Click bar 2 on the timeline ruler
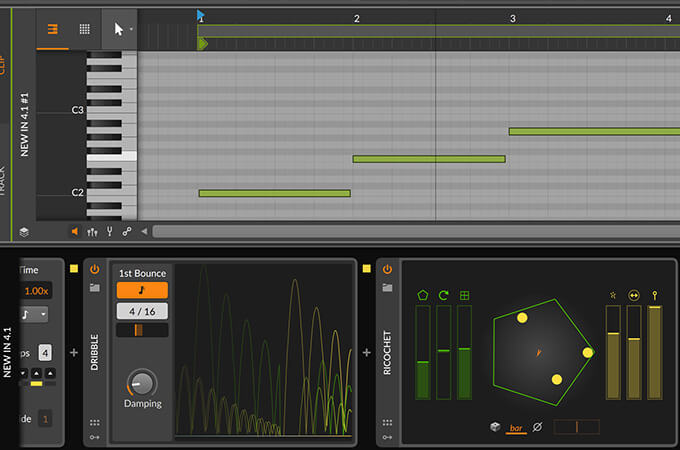This screenshot has width=680, height=450. pos(356,19)
